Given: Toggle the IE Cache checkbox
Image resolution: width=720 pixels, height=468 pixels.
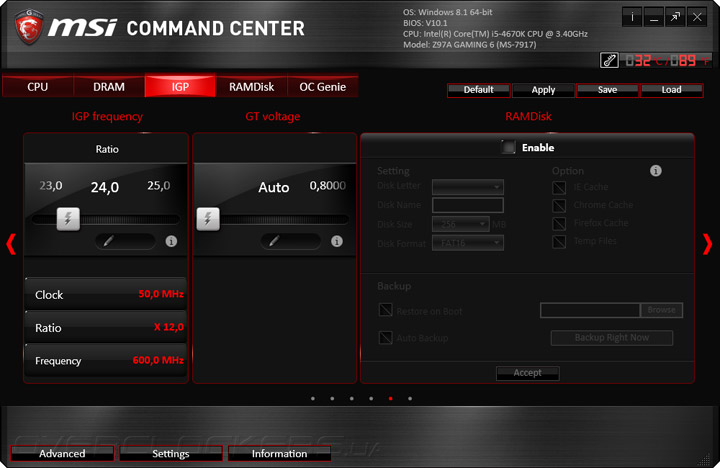Looking at the screenshot, I should pyautogui.click(x=559, y=187).
